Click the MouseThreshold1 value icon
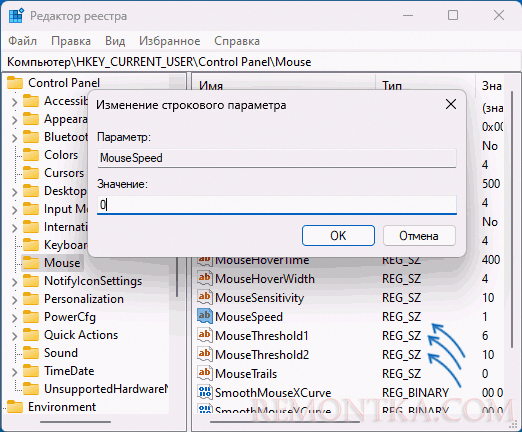The width and height of the screenshot is (522, 432). [204, 335]
